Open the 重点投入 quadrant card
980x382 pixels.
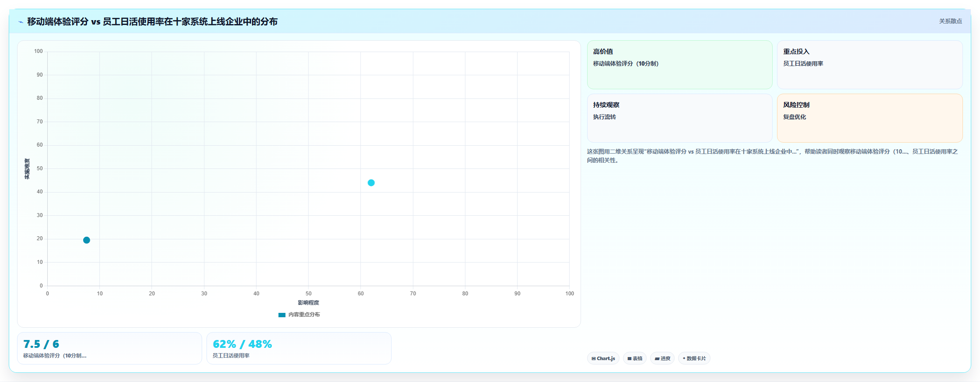pyautogui.click(x=870, y=65)
